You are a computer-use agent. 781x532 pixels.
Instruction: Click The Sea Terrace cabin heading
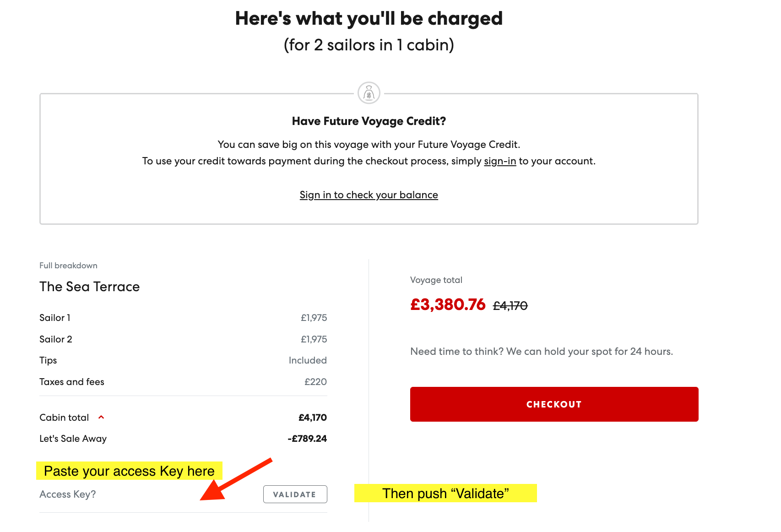90,287
